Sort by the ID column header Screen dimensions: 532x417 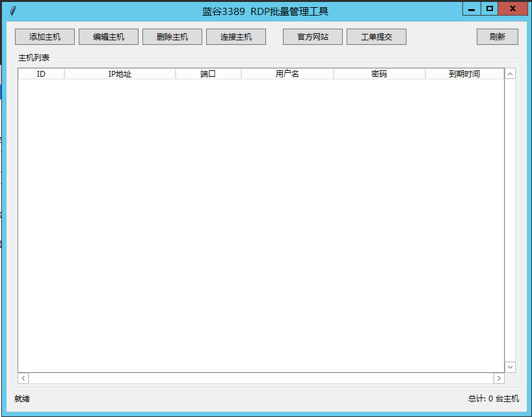41,74
